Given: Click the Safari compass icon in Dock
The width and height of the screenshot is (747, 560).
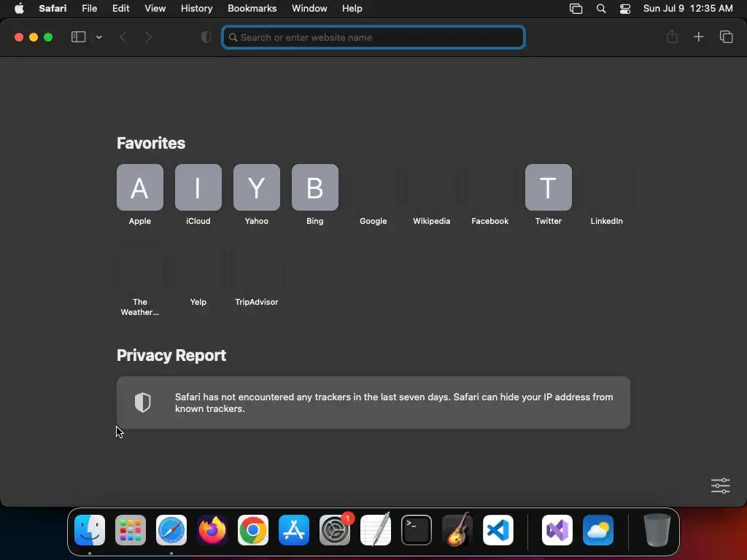Looking at the screenshot, I should (x=171, y=530).
